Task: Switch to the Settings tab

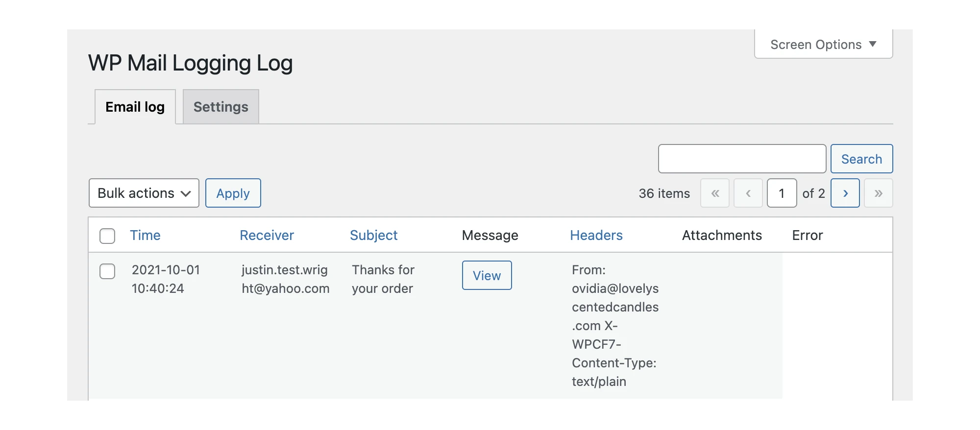Action: click(220, 107)
